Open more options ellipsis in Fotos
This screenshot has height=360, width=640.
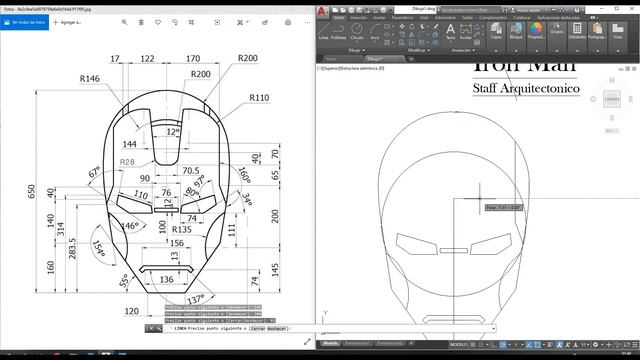[307, 22]
